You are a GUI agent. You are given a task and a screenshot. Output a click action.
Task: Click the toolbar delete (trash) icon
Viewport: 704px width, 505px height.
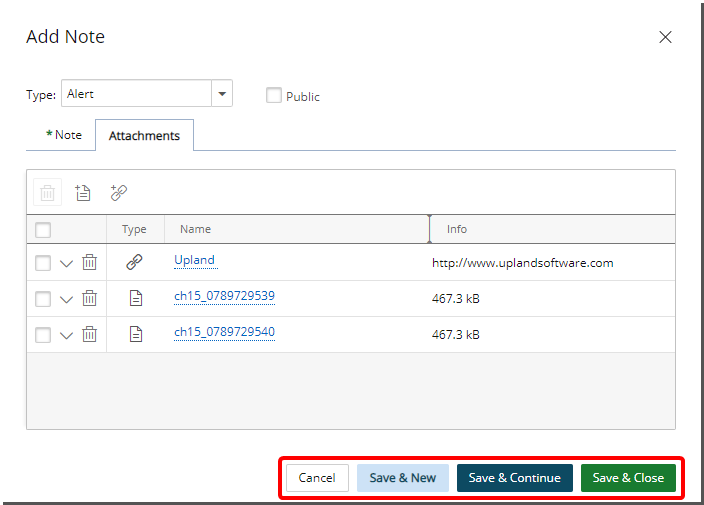[x=48, y=193]
